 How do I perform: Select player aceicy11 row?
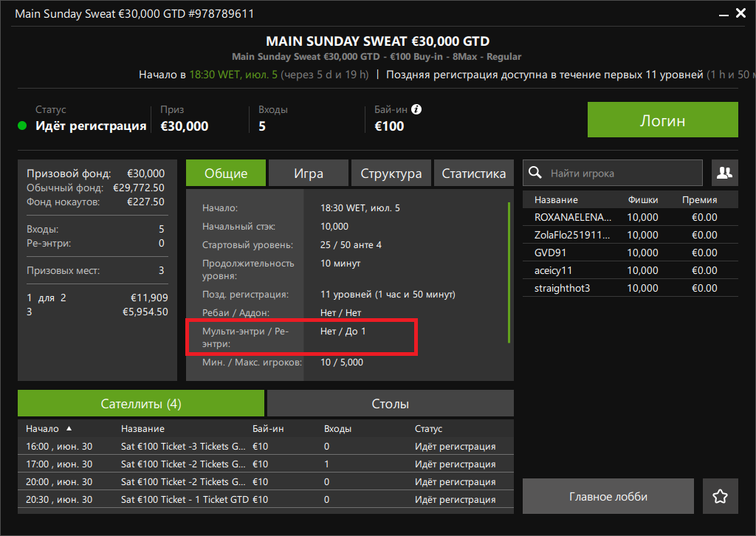point(630,270)
